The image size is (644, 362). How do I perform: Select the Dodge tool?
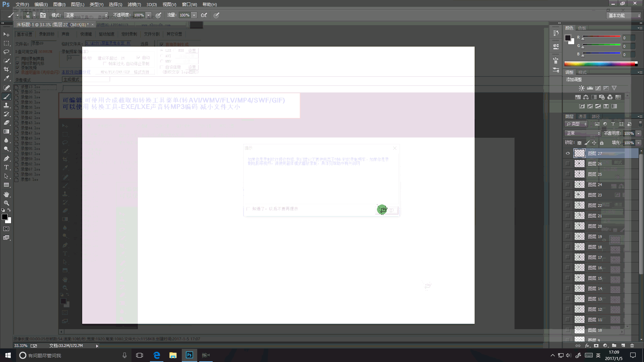point(6,149)
